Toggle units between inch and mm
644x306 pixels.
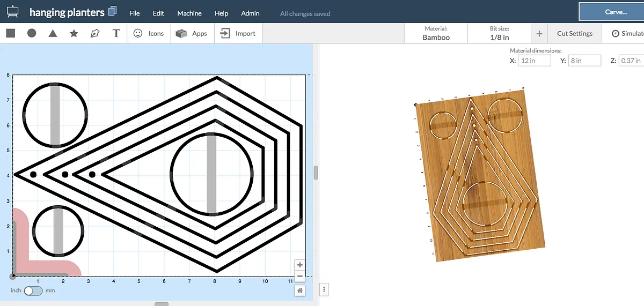pos(33,290)
